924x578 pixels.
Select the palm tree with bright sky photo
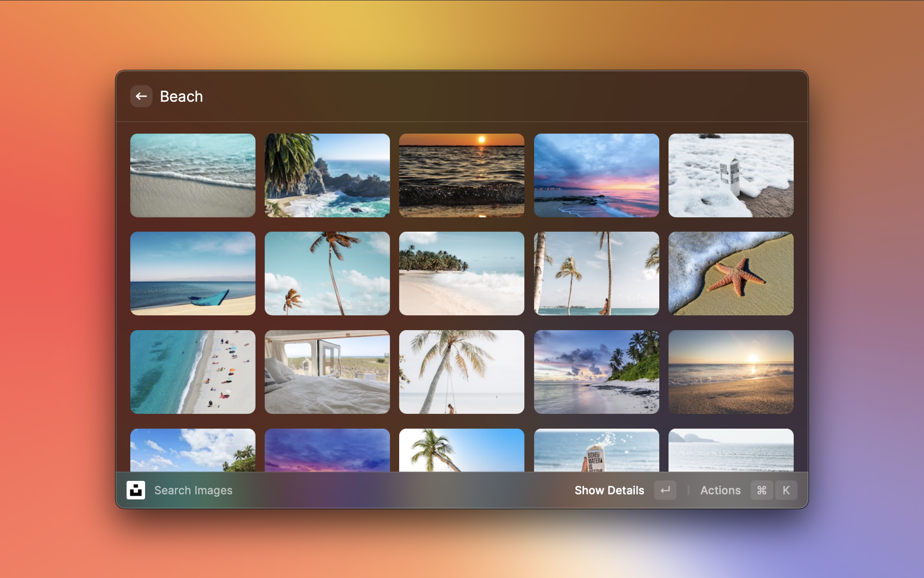pos(462,450)
